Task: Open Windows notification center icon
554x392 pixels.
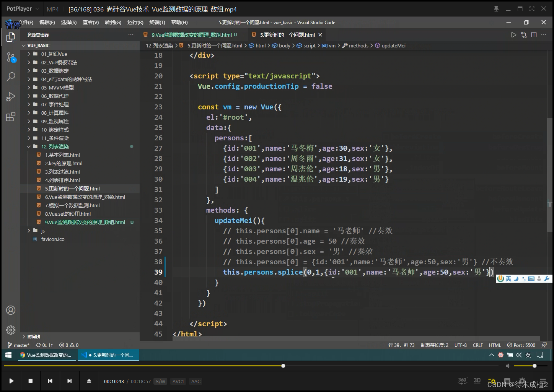Action: click(540, 355)
